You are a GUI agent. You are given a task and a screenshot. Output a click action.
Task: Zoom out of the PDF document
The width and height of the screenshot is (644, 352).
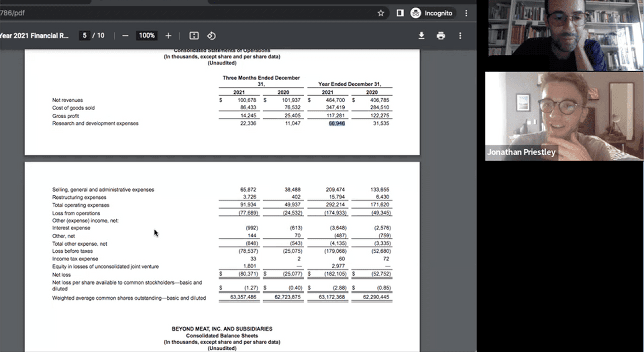click(125, 36)
